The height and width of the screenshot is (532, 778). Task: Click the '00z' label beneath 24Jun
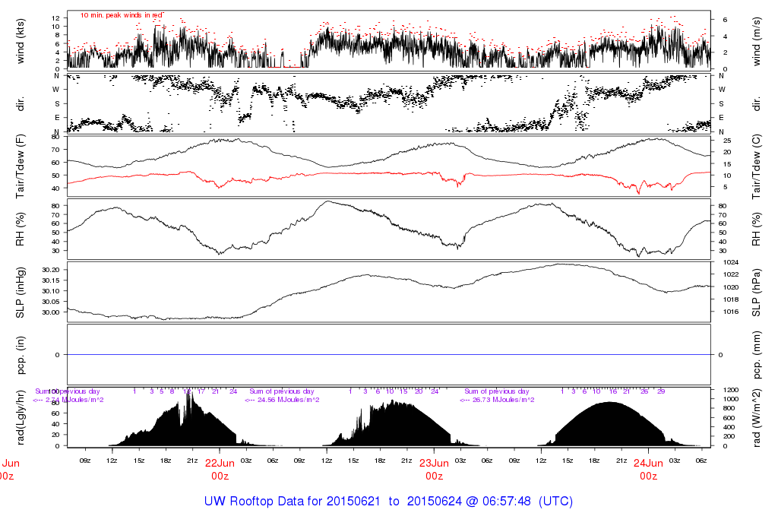(649, 477)
